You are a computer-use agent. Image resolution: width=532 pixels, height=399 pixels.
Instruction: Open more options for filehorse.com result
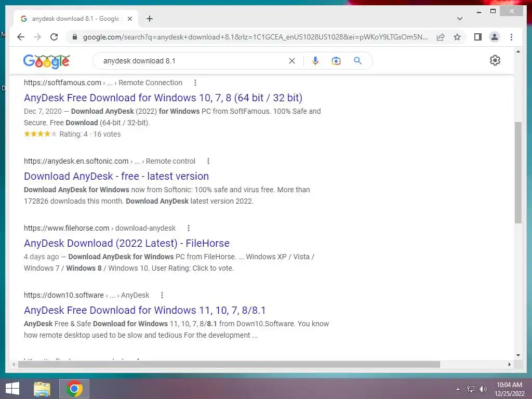(x=189, y=229)
